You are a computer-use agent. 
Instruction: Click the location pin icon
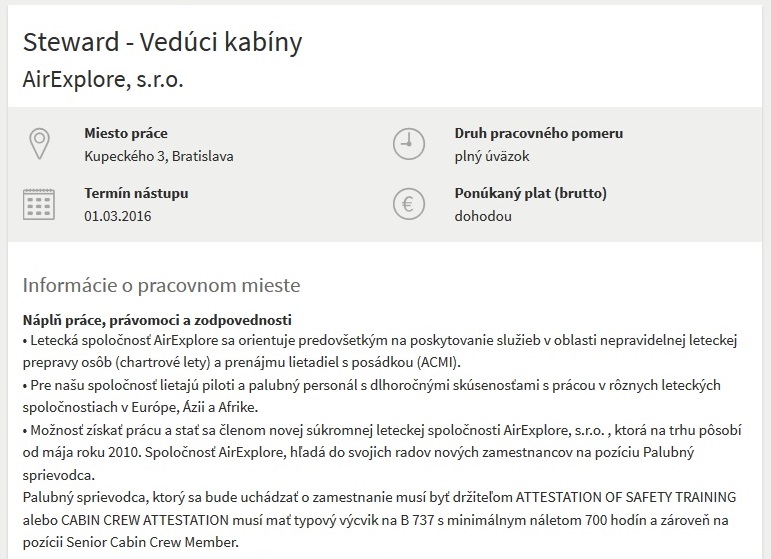click(x=39, y=144)
